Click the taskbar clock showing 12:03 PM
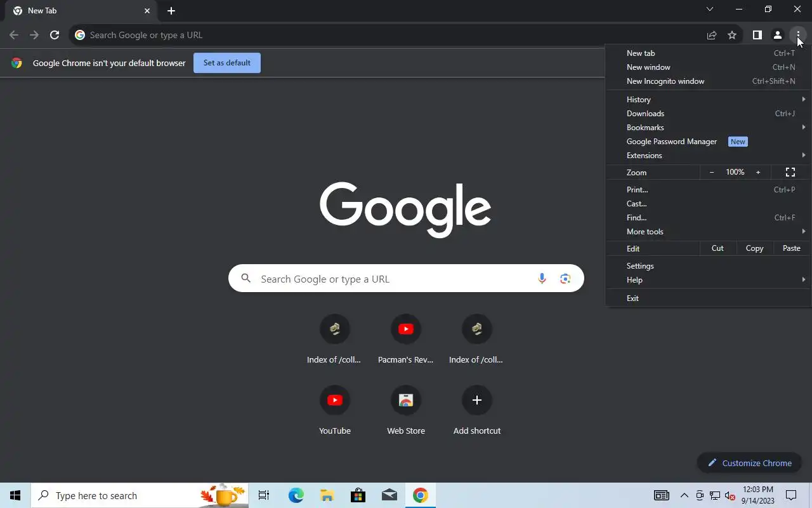The height and width of the screenshot is (508, 812). click(x=757, y=495)
